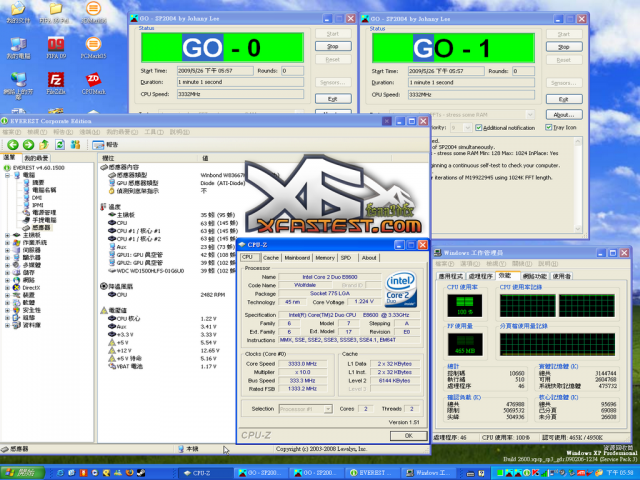The width and height of the screenshot is (640, 480).
Task: Select the DMI item in EVEREST's tree
Action: 33,198
